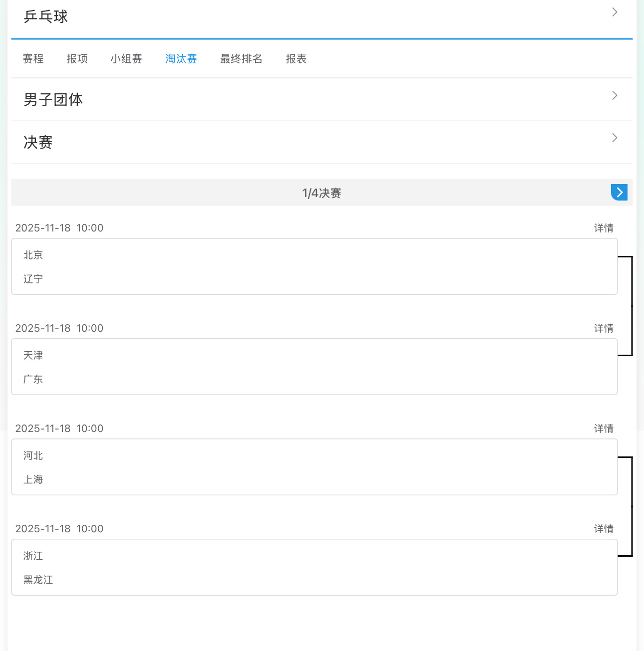Switch to the 报表 tab

click(x=296, y=58)
